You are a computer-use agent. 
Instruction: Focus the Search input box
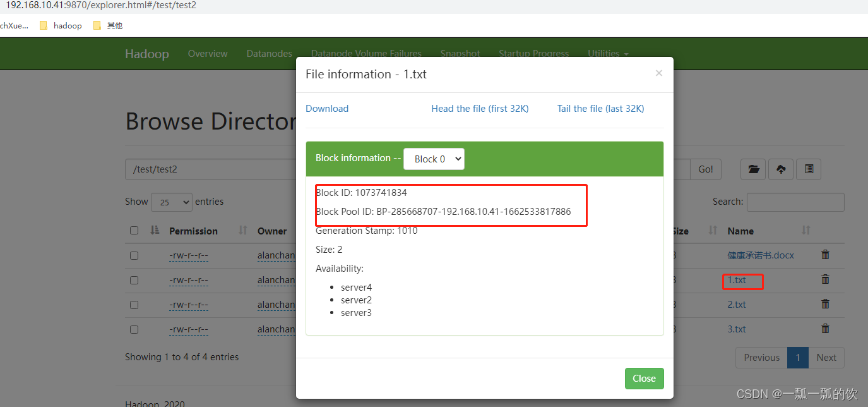[x=795, y=202]
